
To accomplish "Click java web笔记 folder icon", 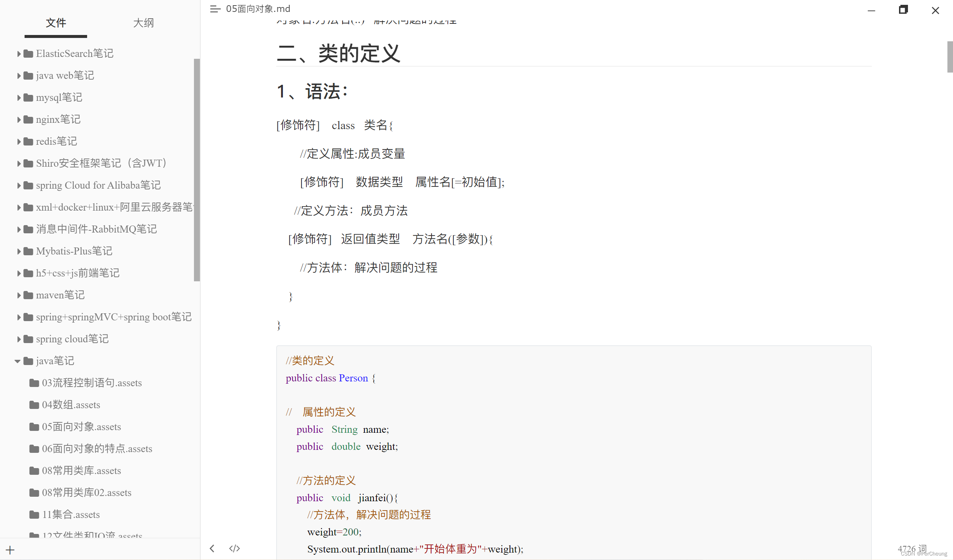I will (x=28, y=76).
